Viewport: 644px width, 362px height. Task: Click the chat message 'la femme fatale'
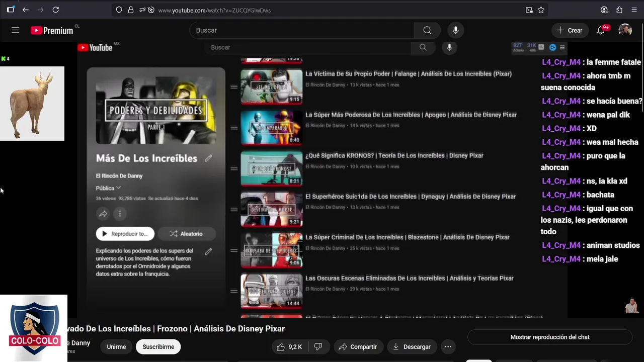coord(614,62)
